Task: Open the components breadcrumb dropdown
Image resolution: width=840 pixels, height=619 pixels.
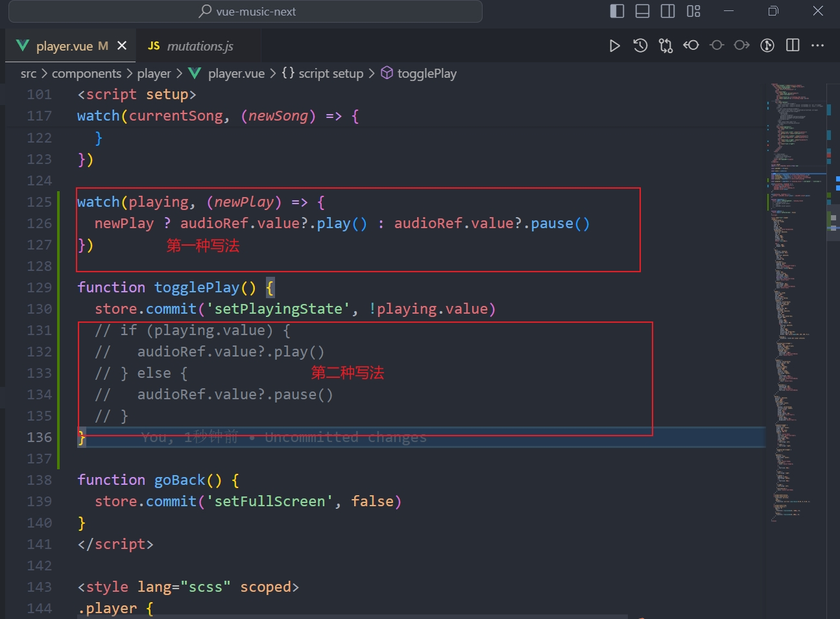Action: (x=86, y=73)
